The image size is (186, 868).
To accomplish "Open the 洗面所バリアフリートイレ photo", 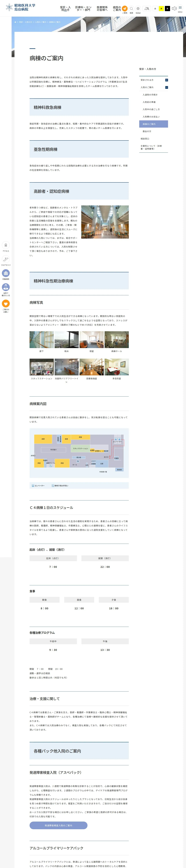I will point(66,367).
